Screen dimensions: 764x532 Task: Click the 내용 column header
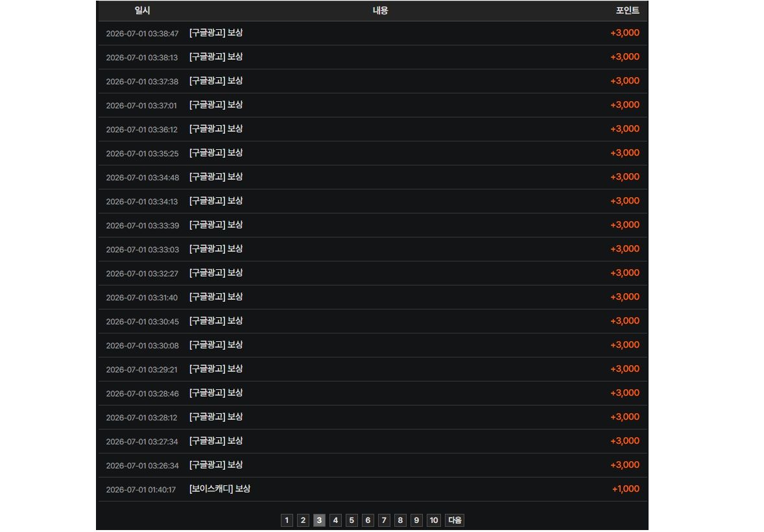tap(381, 10)
